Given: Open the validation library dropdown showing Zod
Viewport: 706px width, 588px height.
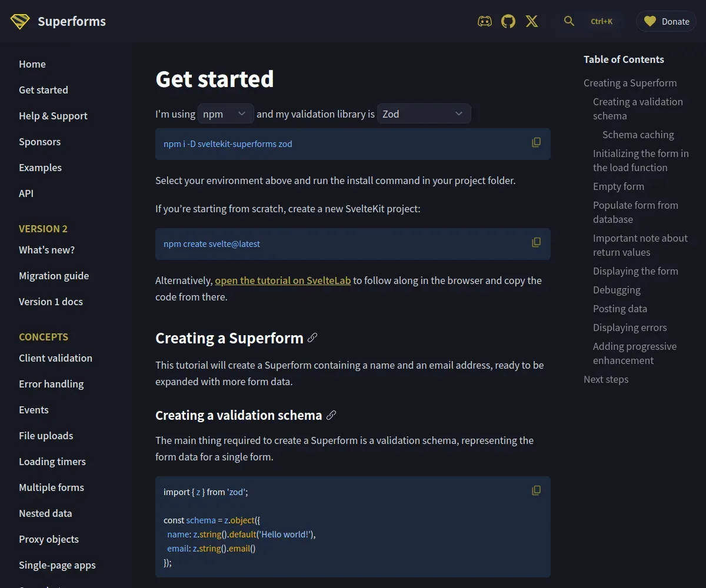Looking at the screenshot, I should [424, 114].
